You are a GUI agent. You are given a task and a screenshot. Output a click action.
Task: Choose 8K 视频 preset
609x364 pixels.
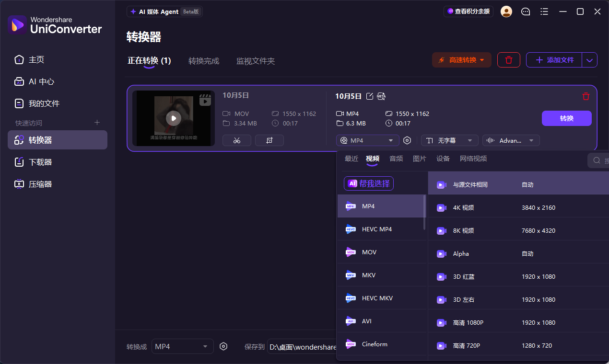click(518, 230)
